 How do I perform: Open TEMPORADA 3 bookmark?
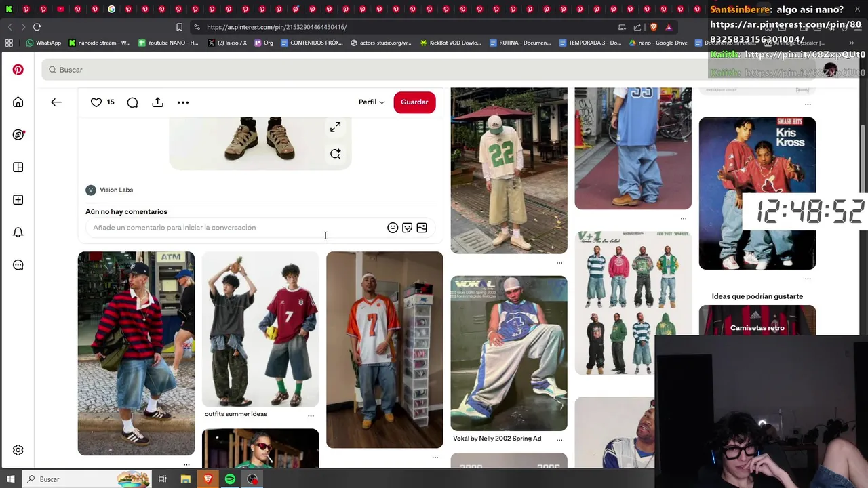pyautogui.click(x=590, y=43)
